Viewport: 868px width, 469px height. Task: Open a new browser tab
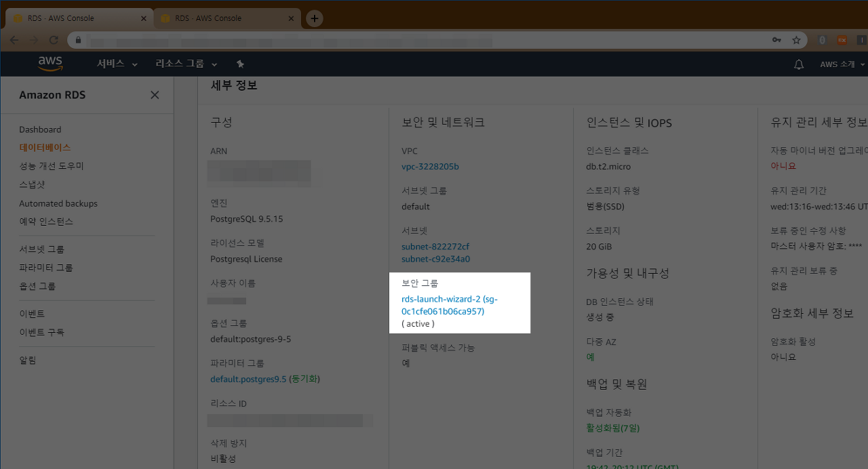tap(314, 18)
